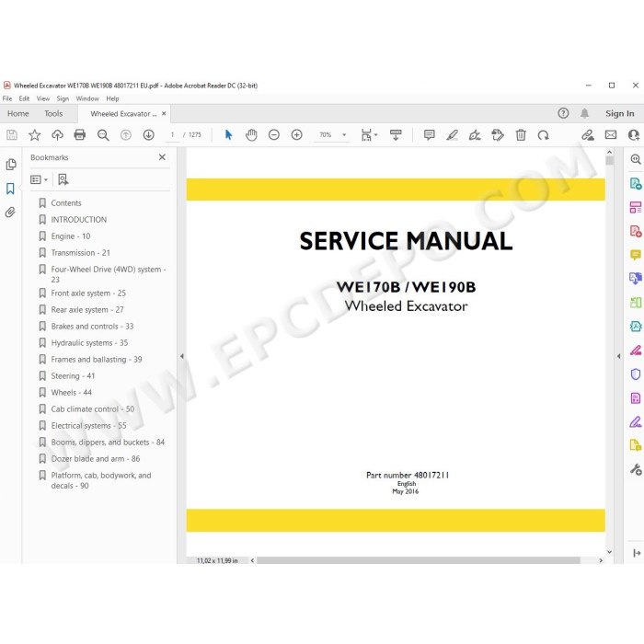
Task: Jump to Engine - 10 bookmark
Action: pos(71,236)
